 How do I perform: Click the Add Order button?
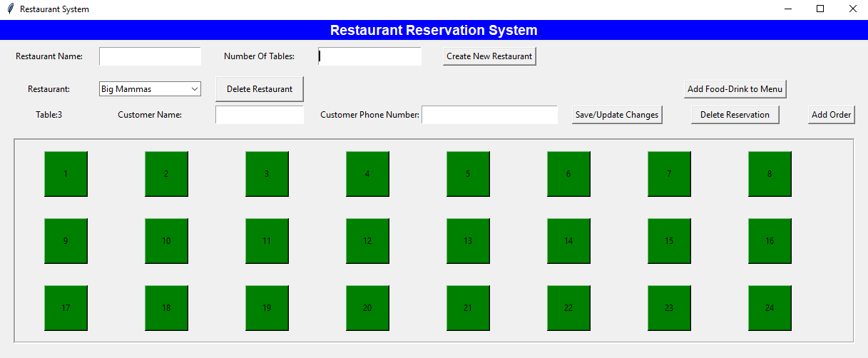[x=831, y=115]
